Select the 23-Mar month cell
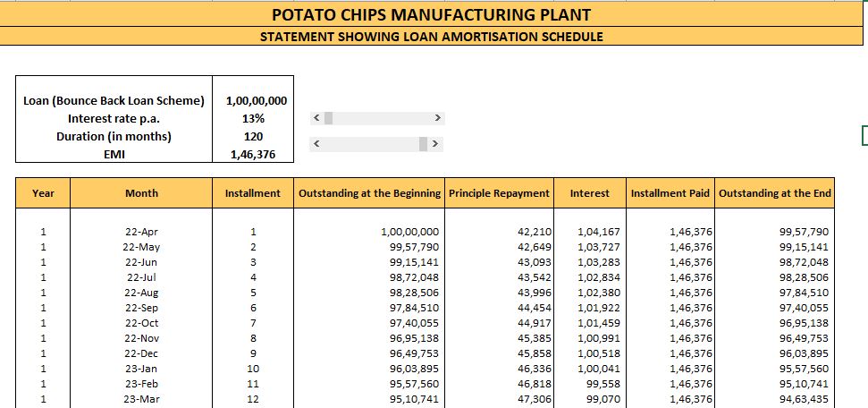The height and width of the screenshot is (408, 868). [x=141, y=399]
